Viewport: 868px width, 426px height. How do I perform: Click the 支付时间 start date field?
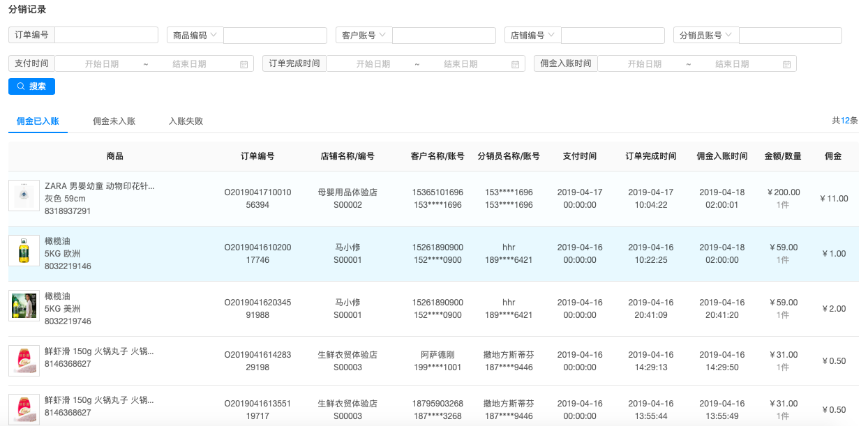102,64
